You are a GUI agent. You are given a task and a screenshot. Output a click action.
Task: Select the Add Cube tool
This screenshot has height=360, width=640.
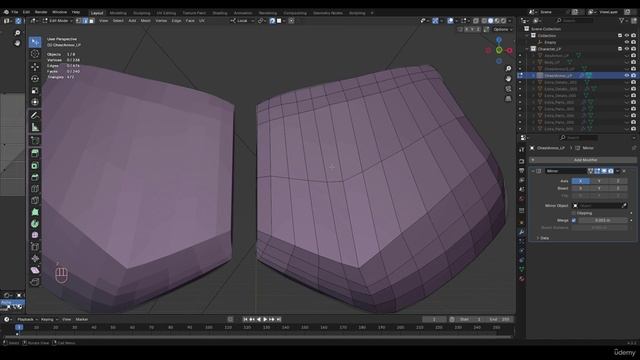(35, 140)
